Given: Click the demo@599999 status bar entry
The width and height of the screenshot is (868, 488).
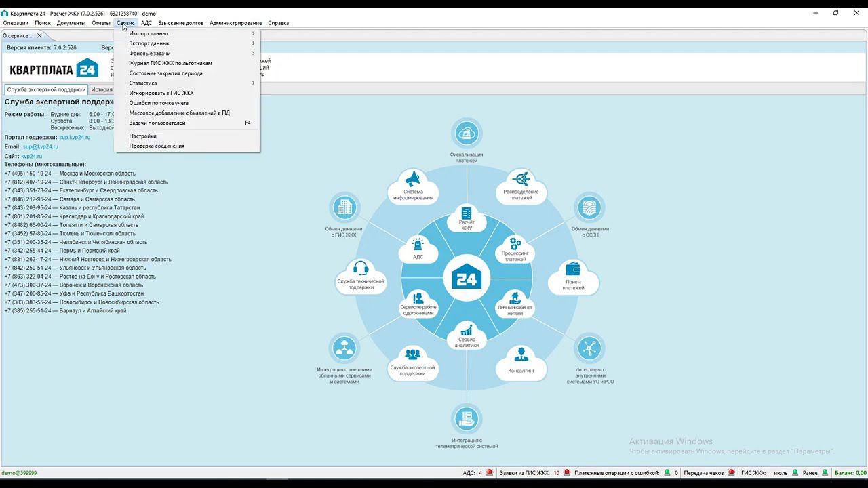Looking at the screenshot, I should coord(19,473).
